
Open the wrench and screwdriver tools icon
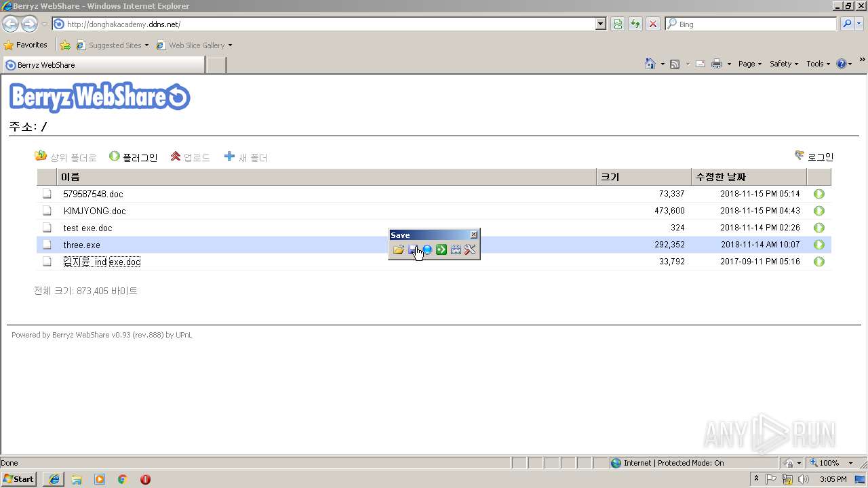(x=470, y=250)
